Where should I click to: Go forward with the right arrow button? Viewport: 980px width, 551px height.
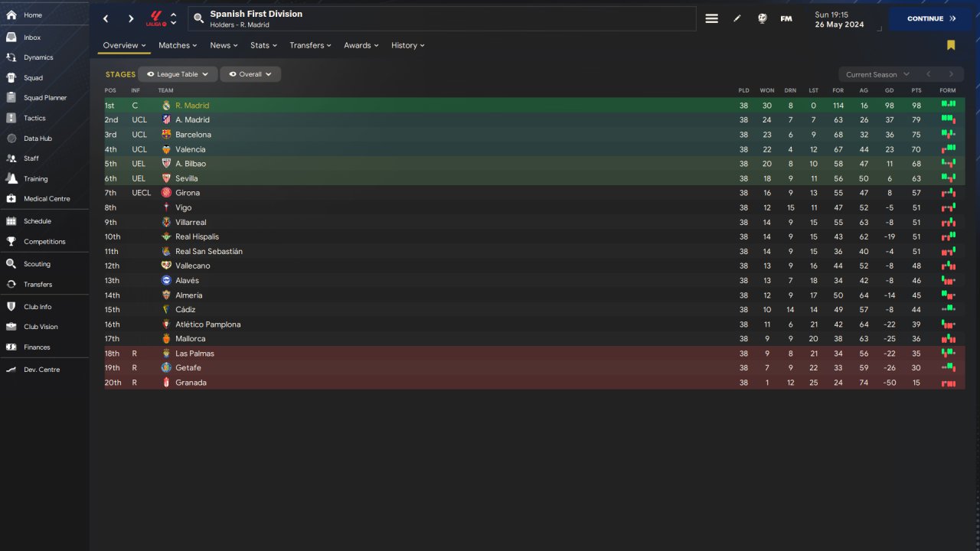click(x=131, y=19)
